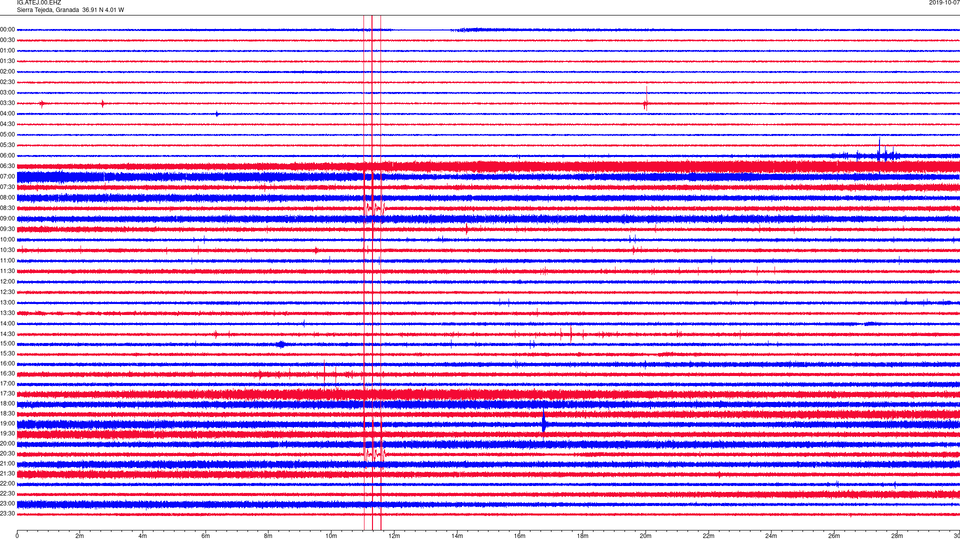Screen dimensions: 960x540
Task: Select the 10m tick label on bottom axis
Action: click(x=331, y=536)
